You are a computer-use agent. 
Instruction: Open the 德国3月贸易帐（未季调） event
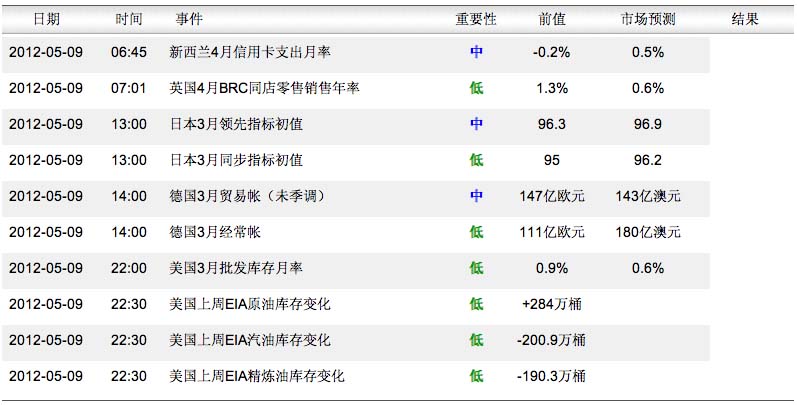point(250,196)
